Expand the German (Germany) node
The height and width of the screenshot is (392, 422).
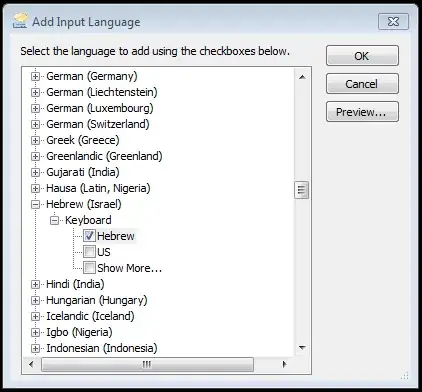pos(35,76)
